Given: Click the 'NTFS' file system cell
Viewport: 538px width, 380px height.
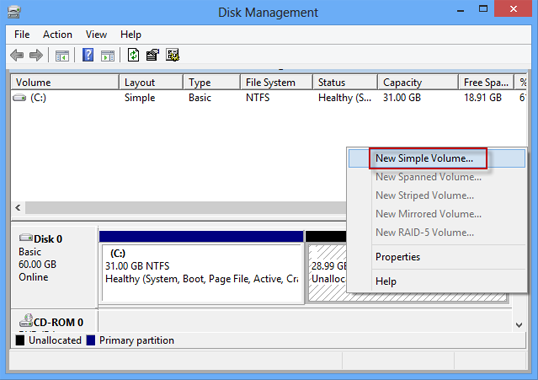Looking at the screenshot, I should click(258, 98).
